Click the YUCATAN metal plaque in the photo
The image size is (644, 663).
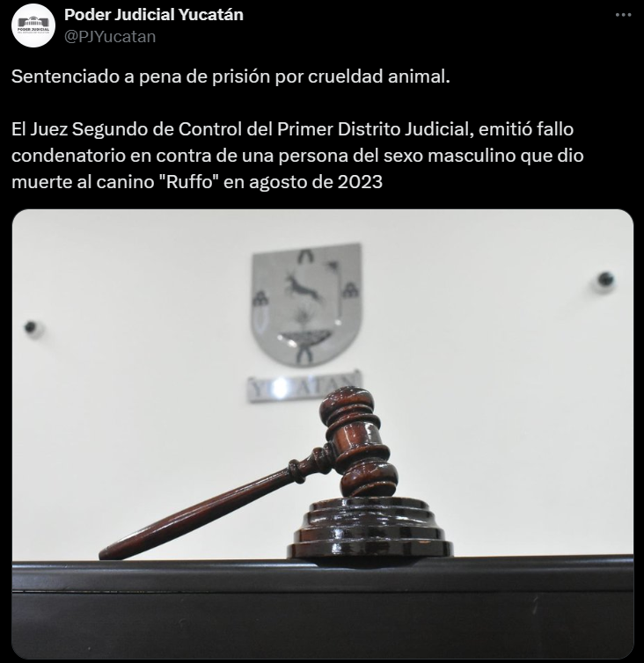(x=304, y=387)
